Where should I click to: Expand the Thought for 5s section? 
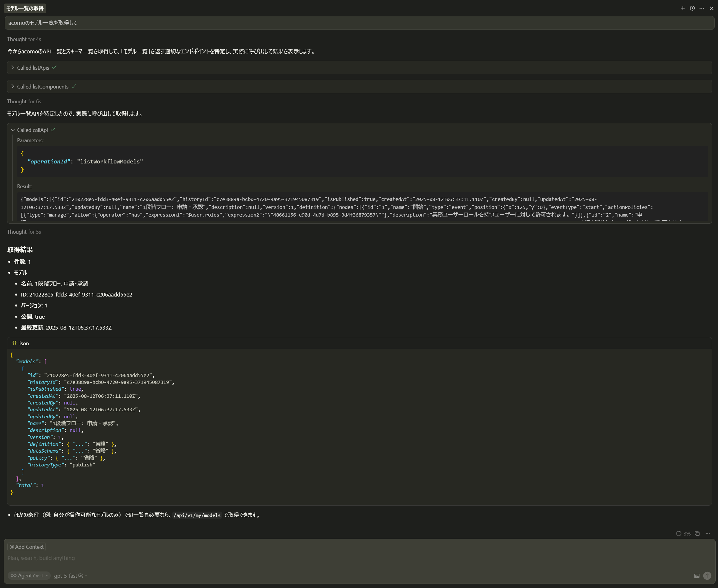coord(24,232)
